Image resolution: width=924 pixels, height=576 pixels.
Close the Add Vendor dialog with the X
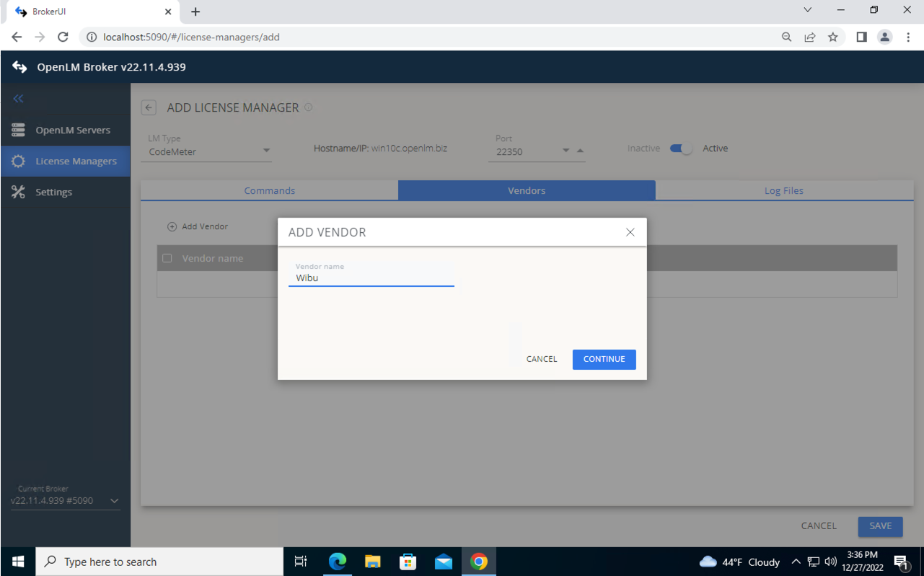point(630,232)
